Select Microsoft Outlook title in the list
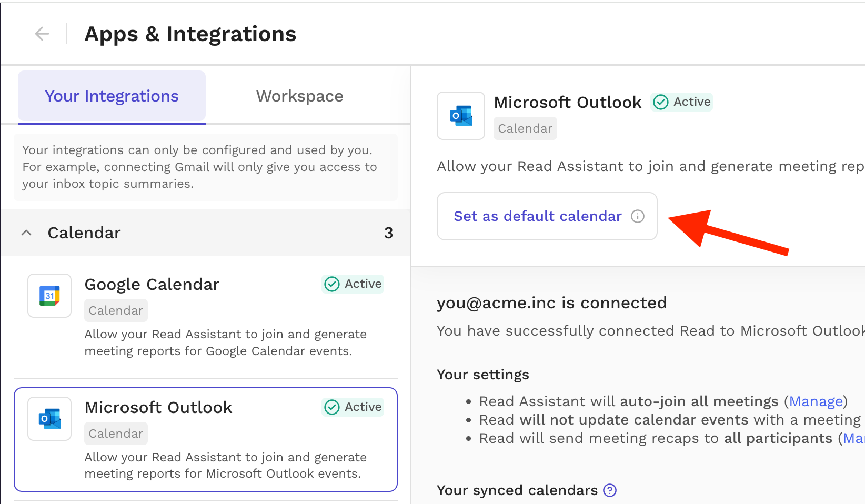The image size is (865, 504). (x=158, y=407)
